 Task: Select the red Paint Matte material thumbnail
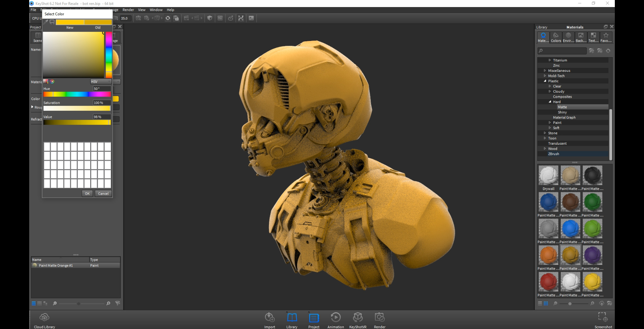(548, 281)
